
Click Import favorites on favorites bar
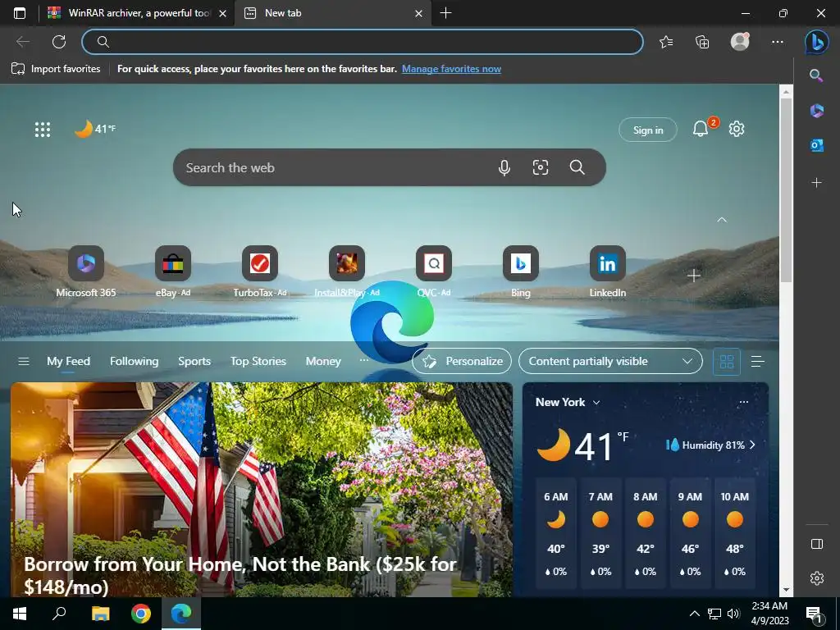click(56, 69)
